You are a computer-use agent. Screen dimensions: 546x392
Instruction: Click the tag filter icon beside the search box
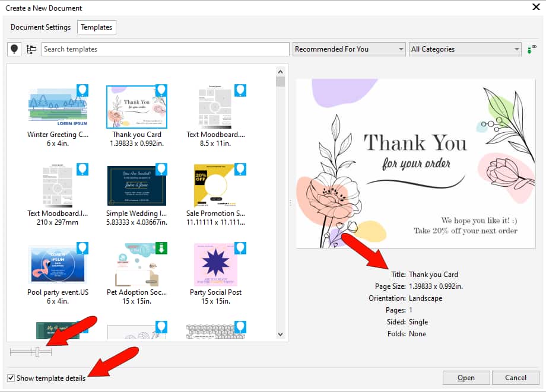click(x=14, y=49)
